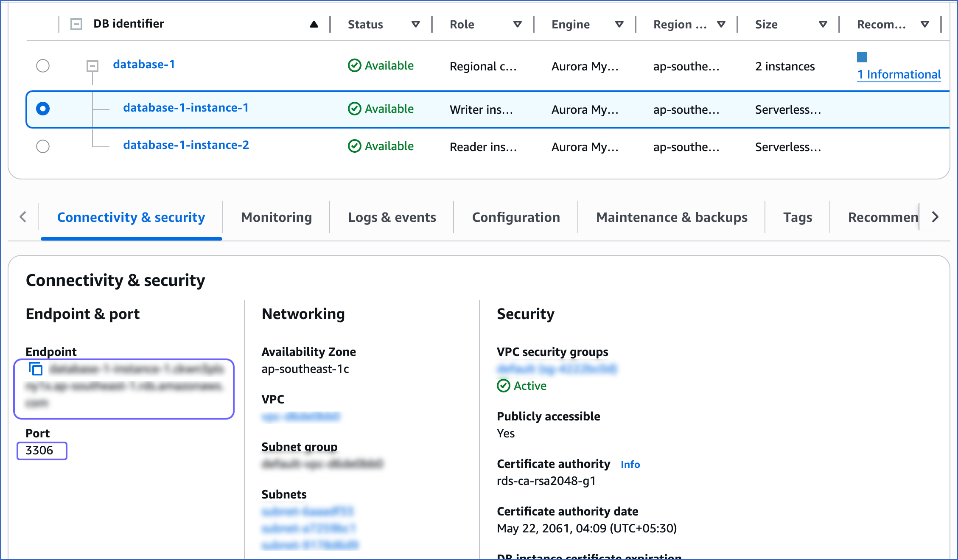Click the certificate authority rds-ca-rsa2048-g1
958x560 pixels.
pos(546,481)
